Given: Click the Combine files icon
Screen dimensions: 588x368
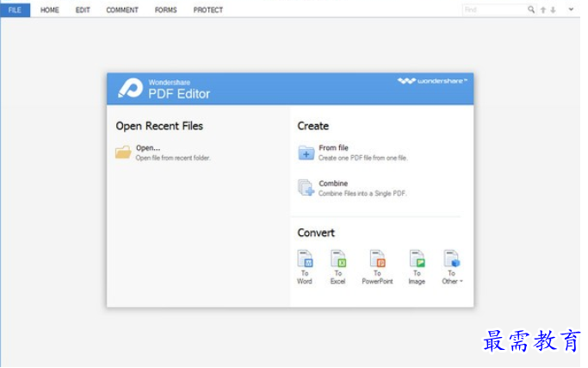Looking at the screenshot, I should coord(306,187).
